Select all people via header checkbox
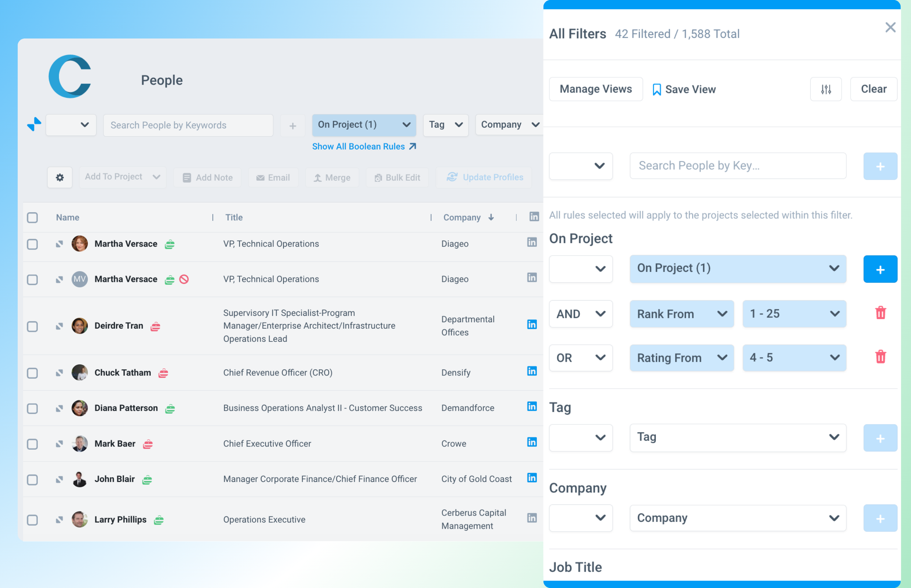Image resolution: width=911 pixels, height=588 pixels. tap(32, 217)
